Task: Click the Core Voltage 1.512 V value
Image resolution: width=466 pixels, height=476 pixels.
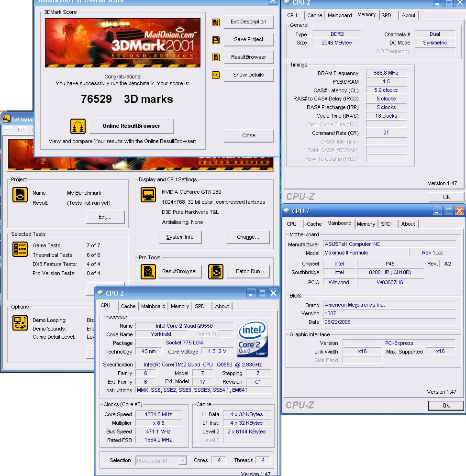Action: [x=217, y=352]
